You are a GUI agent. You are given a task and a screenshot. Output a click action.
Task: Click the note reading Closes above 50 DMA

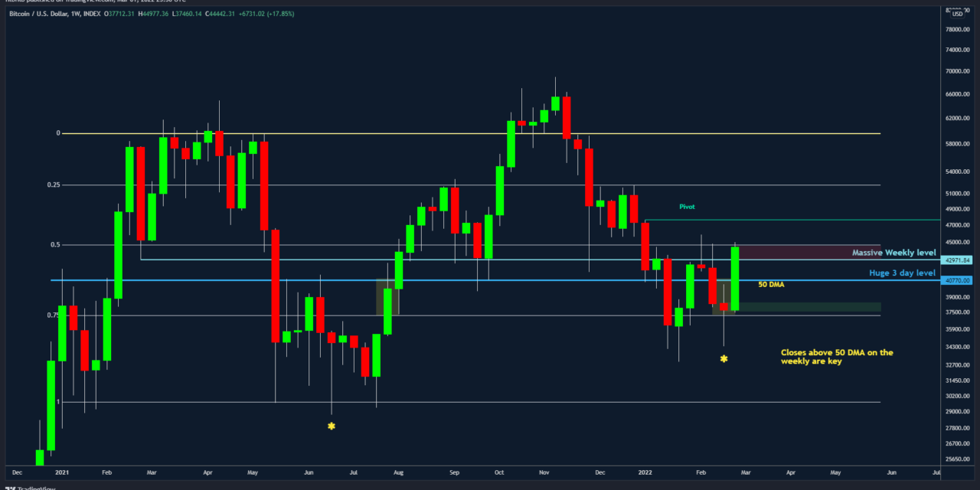pyautogui.click(x=836, y=358)
